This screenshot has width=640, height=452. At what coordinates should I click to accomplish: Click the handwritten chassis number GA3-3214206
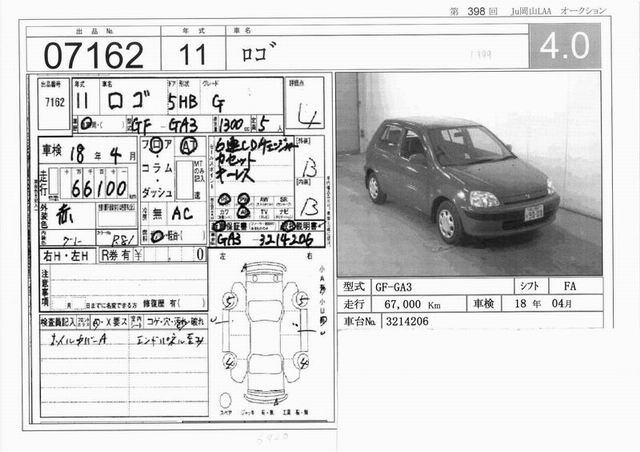[265, 240]
